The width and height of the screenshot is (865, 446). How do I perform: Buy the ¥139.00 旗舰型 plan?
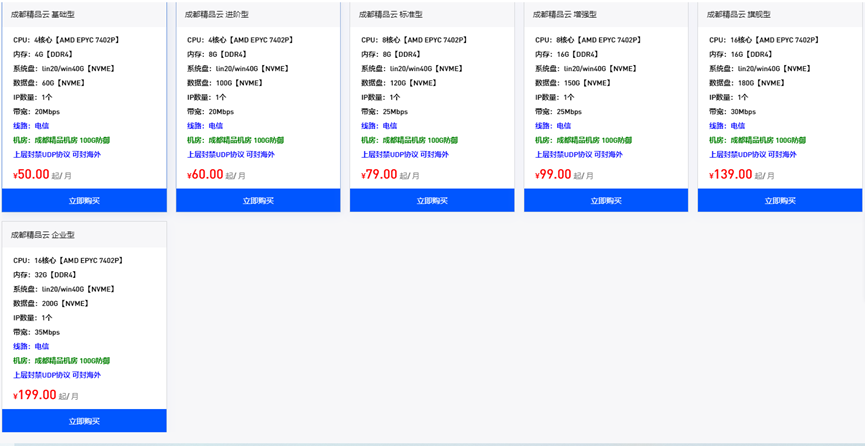pos(780,200)
